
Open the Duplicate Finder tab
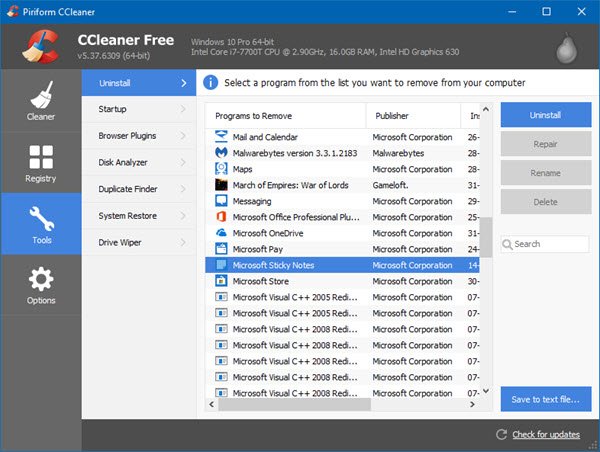click(139, 189)
